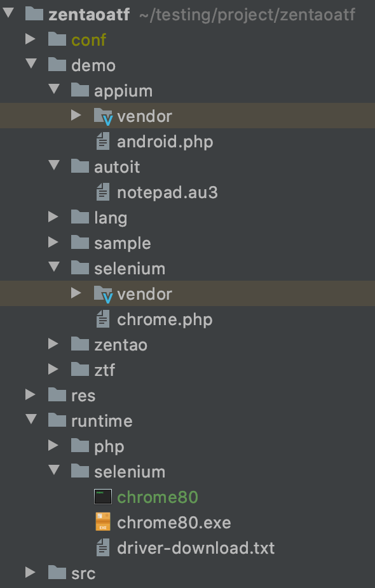Click the chrome80.exe orange file icon

click(103, 522)
